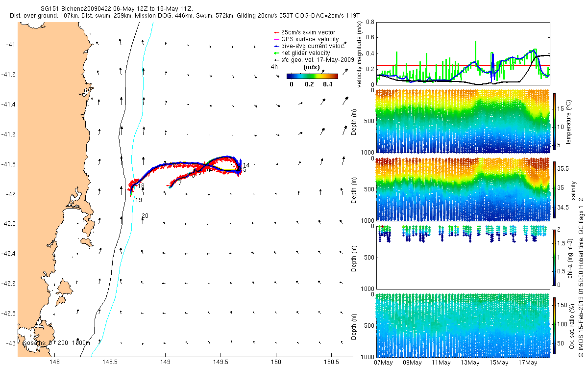Click the track day marker '20'
The height and width of the screenshot is (368, 588).
coord(145,216)
